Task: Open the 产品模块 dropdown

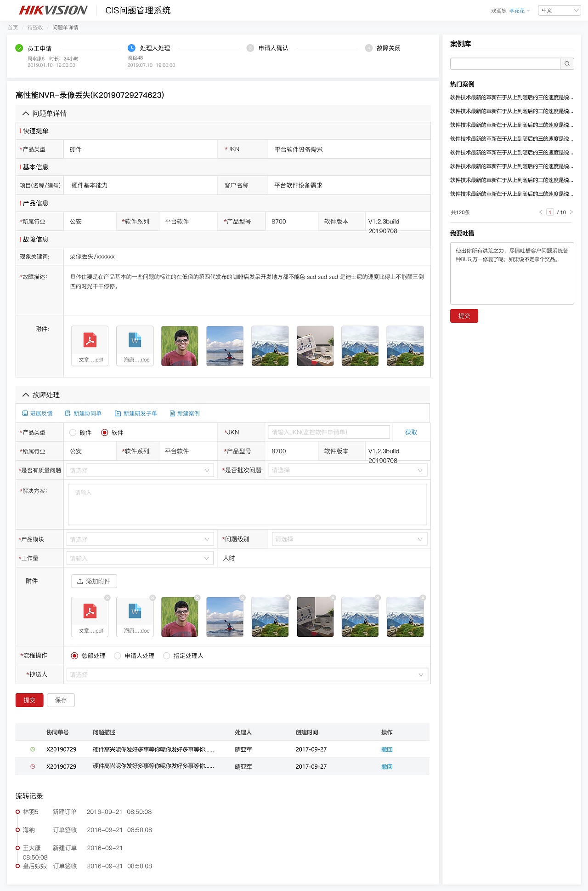Action: pyautogui.click(x=140, y=539)
